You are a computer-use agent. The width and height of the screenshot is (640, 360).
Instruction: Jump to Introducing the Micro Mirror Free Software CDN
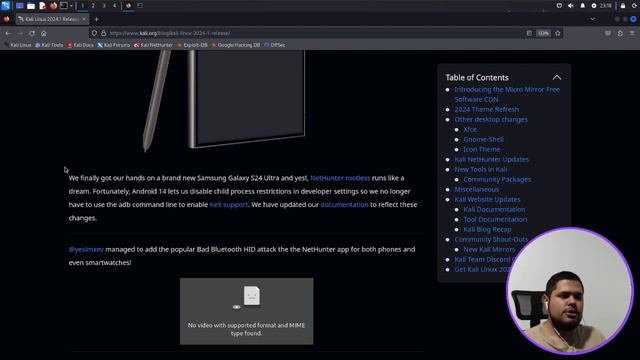(507, 94)
